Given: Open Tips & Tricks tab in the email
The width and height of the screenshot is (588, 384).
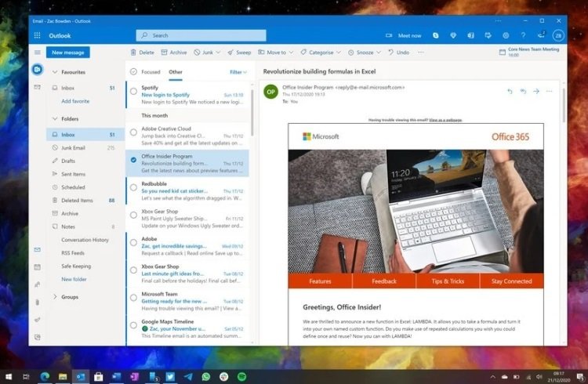Looking at the screenshot, I should coord(448,281).
